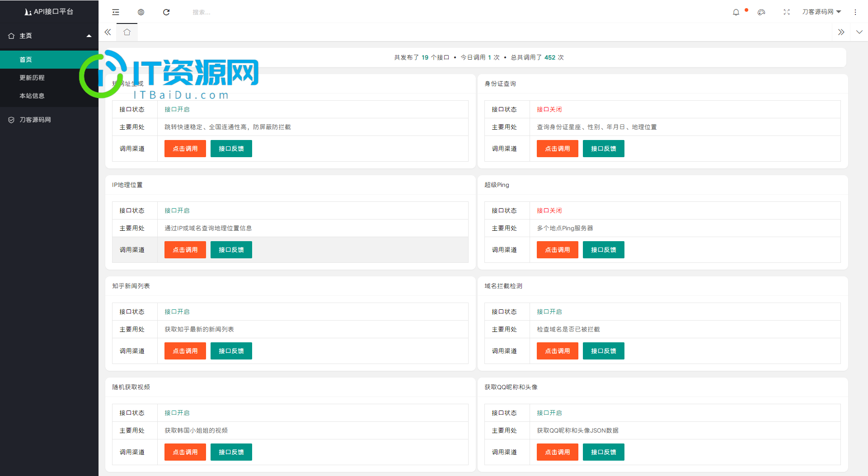868x476 pixels.
Task: Click 点击调用 in the 域名拦截检测 card
Action: [x=558, y=351]
